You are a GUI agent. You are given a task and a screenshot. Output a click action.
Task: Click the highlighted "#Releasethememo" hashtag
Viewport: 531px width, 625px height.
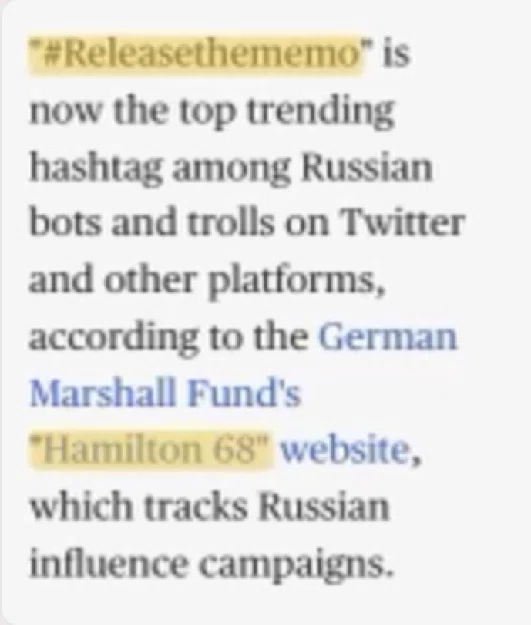[x=197, y=55]
